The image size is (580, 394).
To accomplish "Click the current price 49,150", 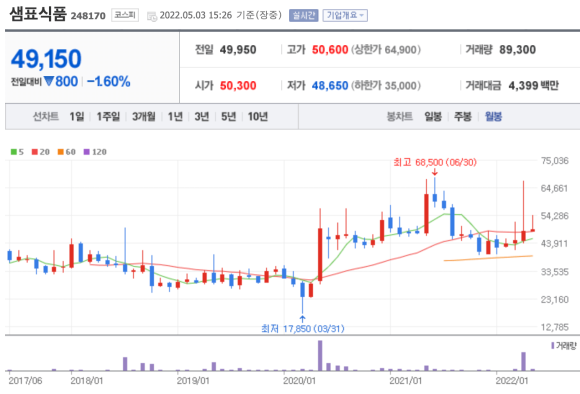I will click(46, 59).
